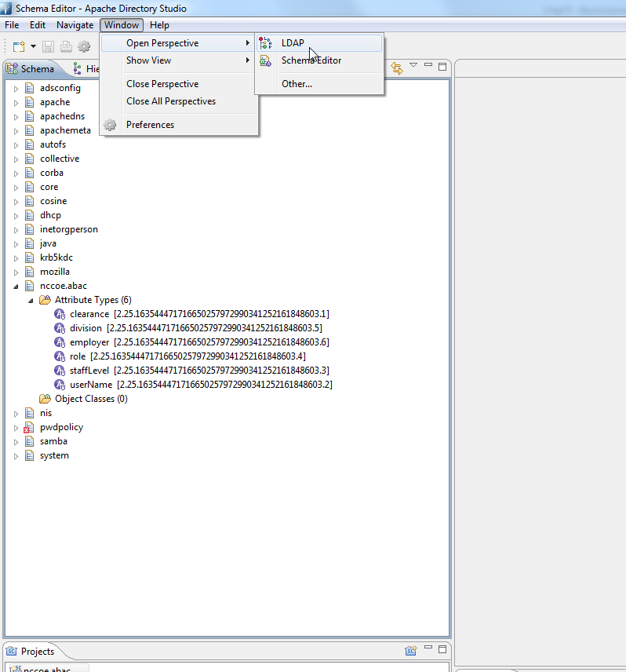626x672 pixels.
Task: Expand the apache schema node
Action: click(x=16, y=103)
